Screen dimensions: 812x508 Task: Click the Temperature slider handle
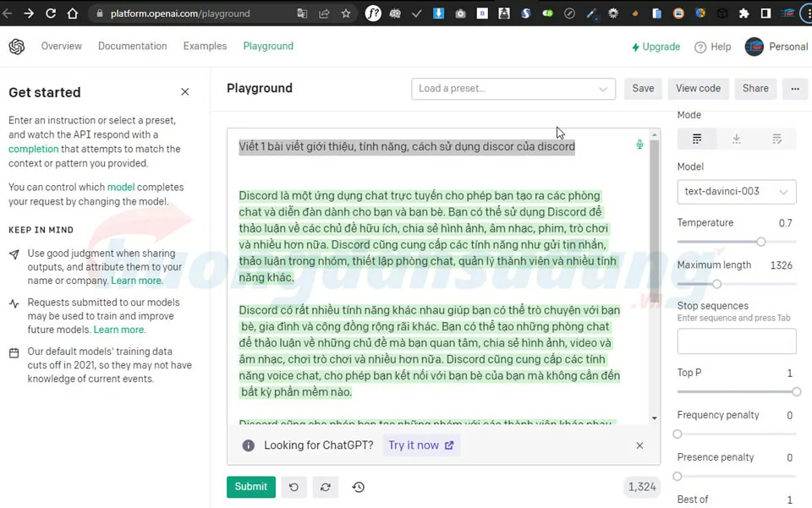[761, 242]
